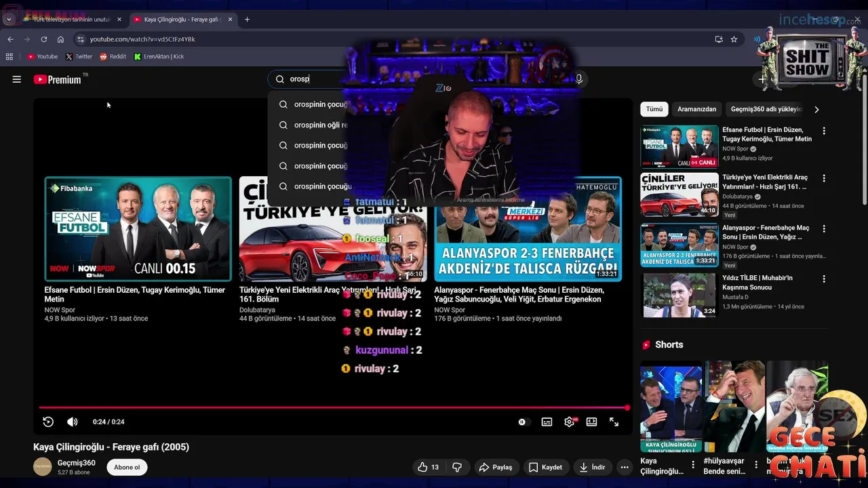Viewport: 868px width, 488px height.
Task: Click the İndir download button
Action: click(592, 467)
